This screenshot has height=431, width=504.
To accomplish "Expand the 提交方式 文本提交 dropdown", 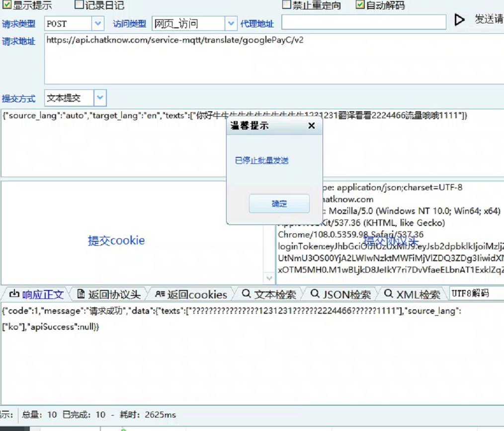I will click(x=100, y=98).
